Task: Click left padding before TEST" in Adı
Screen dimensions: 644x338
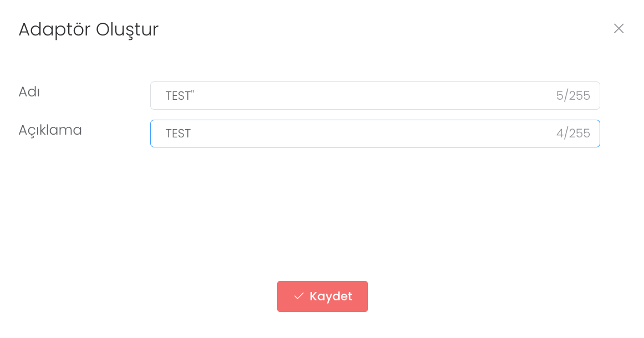Action: 157,96
